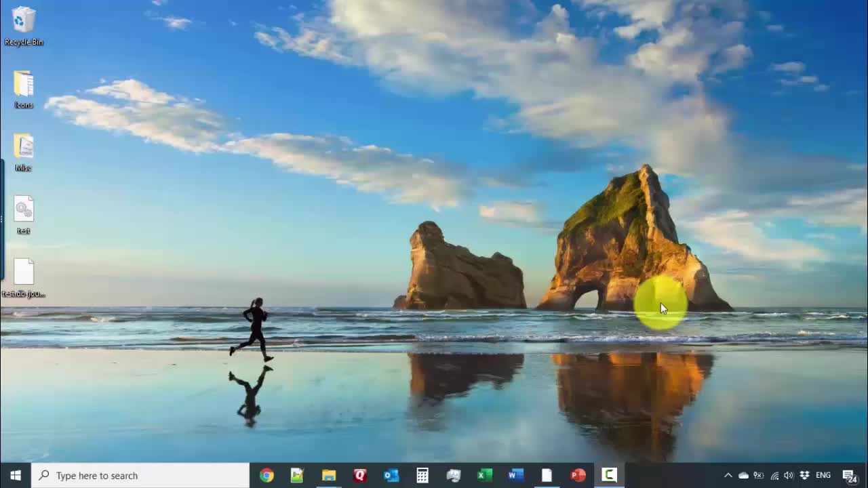Expand the hidden system tray icons
This screenshot has width=868, height=488.
(728, 475)
